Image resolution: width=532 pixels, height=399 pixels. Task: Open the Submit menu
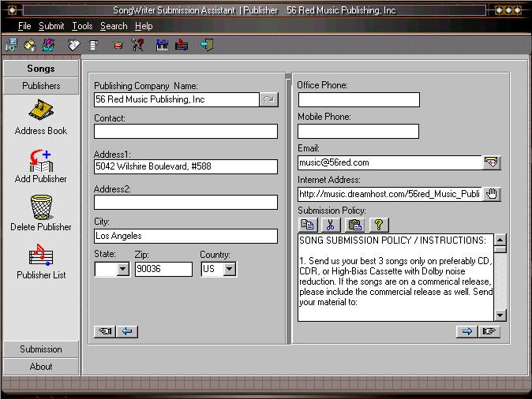[51, 26]
